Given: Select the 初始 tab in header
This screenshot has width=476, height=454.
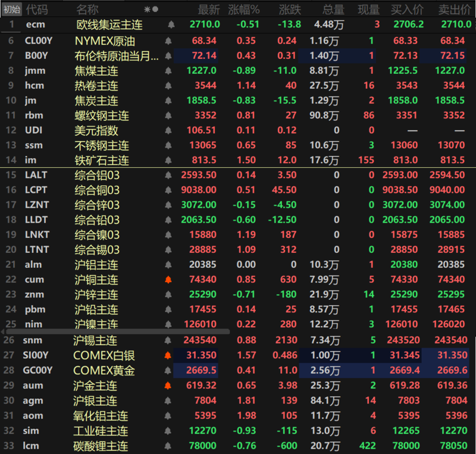Looking at the screenshot, I should pos(12,10).
